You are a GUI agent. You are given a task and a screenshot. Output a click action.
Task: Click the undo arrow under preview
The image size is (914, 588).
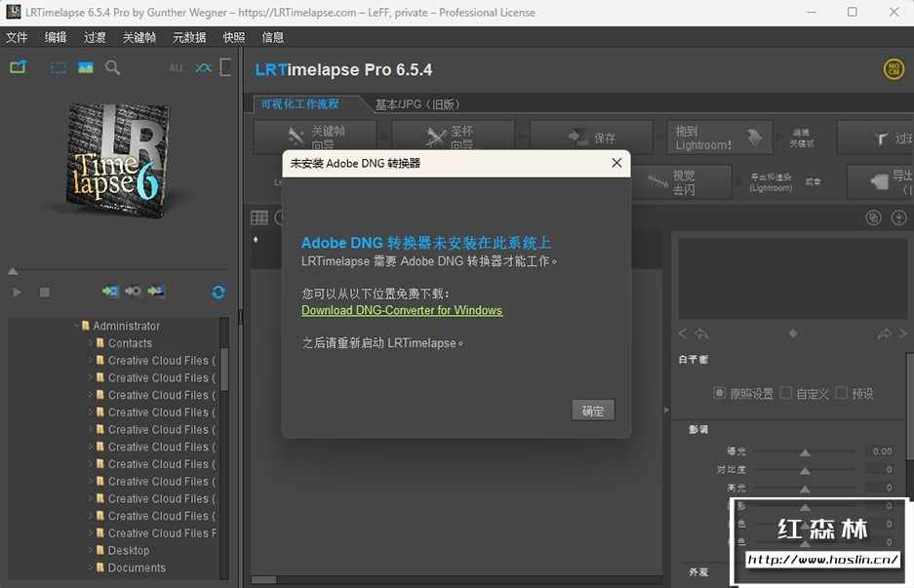(x=701, y=333)
